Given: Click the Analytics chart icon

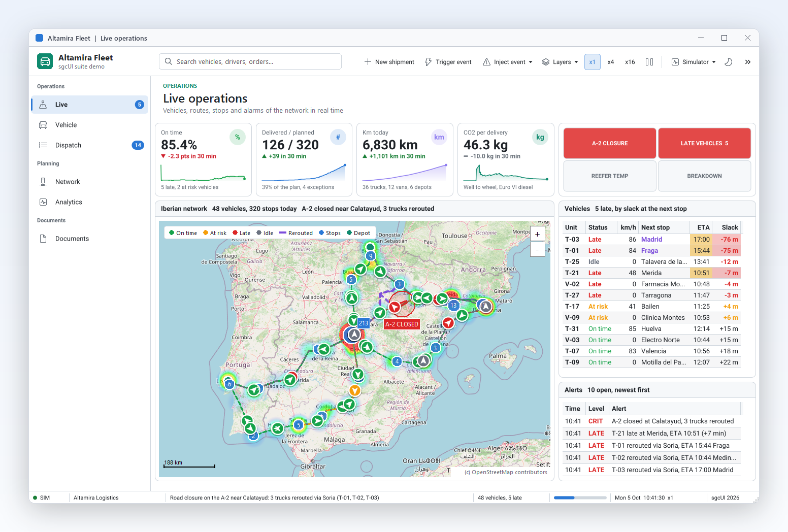Looking at the screenshot, I should tap(43, 202).
